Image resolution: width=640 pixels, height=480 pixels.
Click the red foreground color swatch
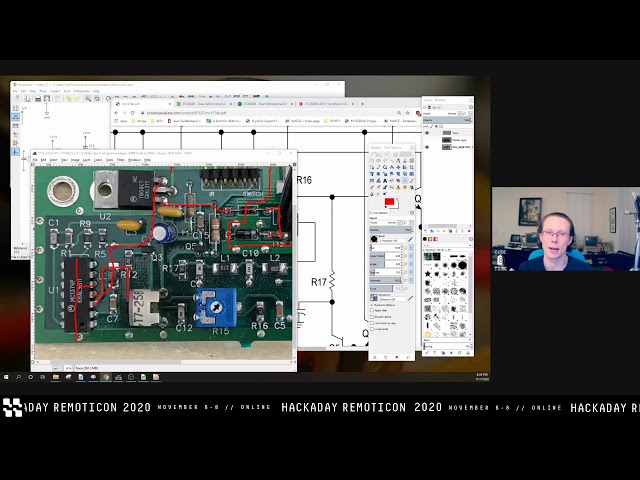pos(389,201)
